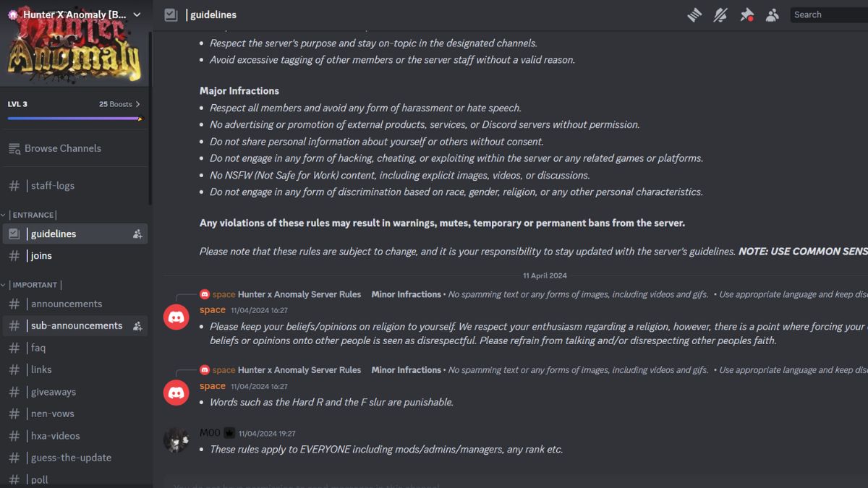View server threads
The height and width of the screenshot is (488, 868).
click(694, 14)
